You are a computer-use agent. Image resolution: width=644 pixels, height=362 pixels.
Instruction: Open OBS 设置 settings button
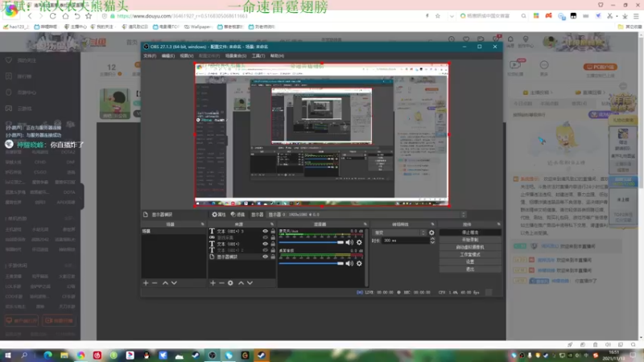[x=470, y=262]
